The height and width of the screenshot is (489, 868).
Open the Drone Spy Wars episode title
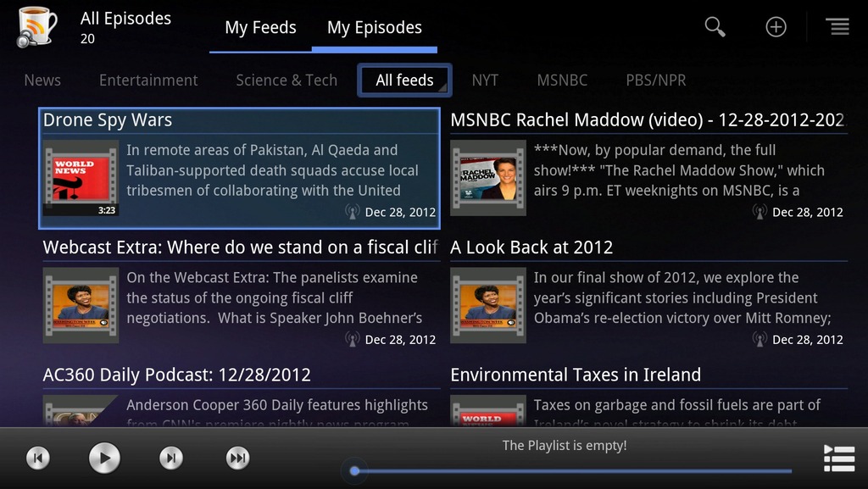pos(108,120)
